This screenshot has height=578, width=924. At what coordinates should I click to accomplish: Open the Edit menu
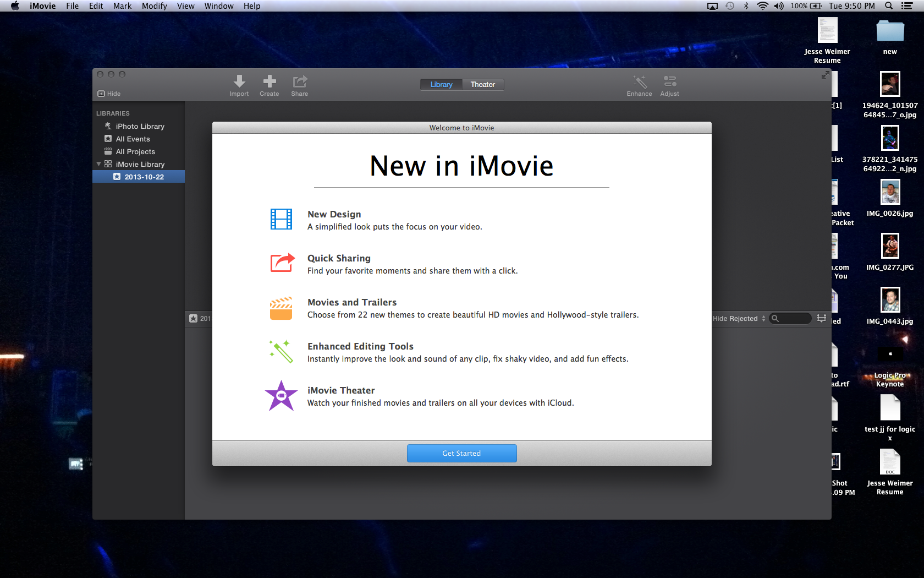tap(96, 6)
